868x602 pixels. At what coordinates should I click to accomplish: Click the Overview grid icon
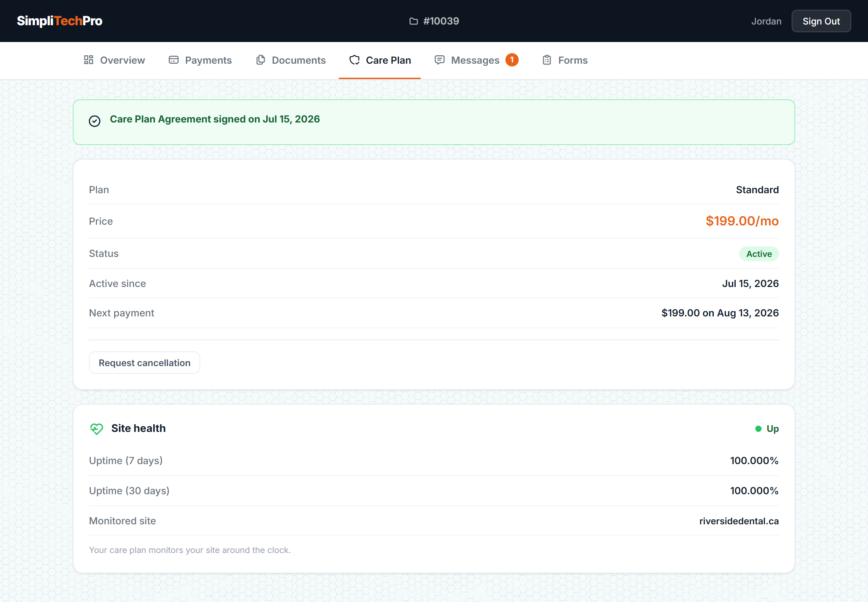tap(89, 60)
